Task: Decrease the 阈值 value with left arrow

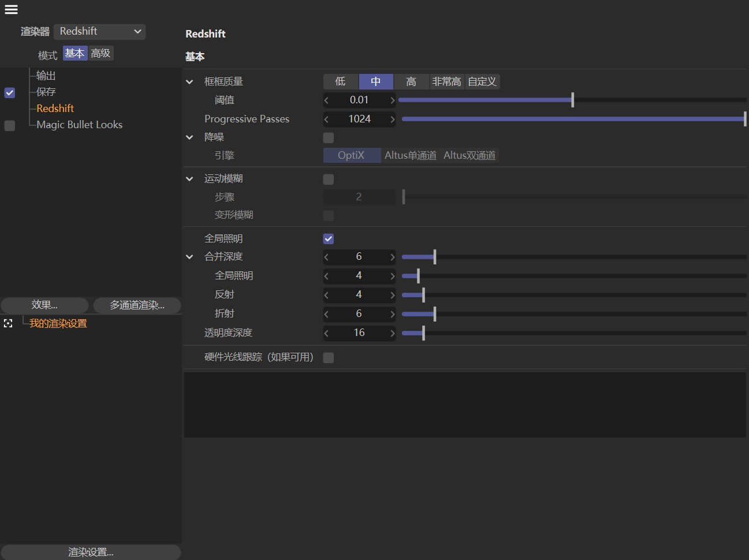Action: click(x=327, y=100)
